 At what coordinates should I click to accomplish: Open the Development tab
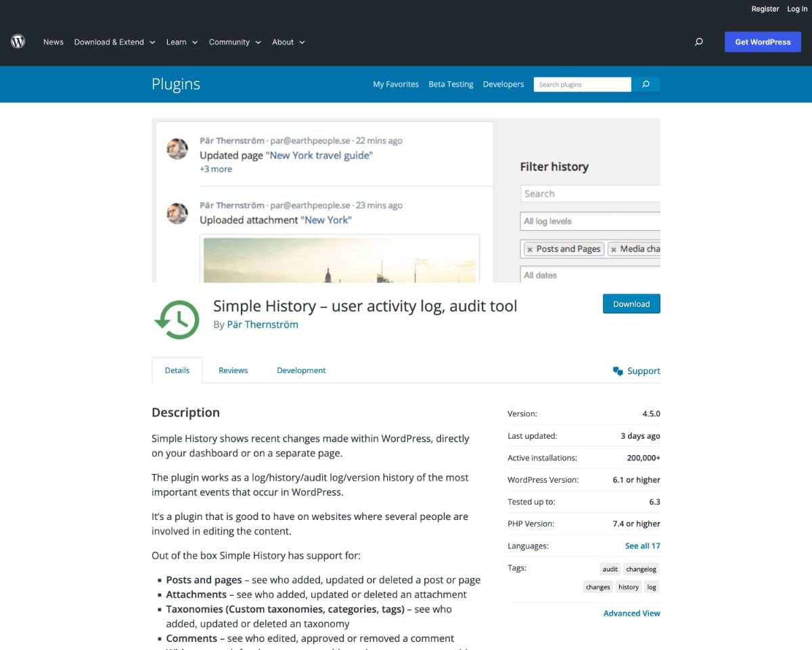[301, 370]
